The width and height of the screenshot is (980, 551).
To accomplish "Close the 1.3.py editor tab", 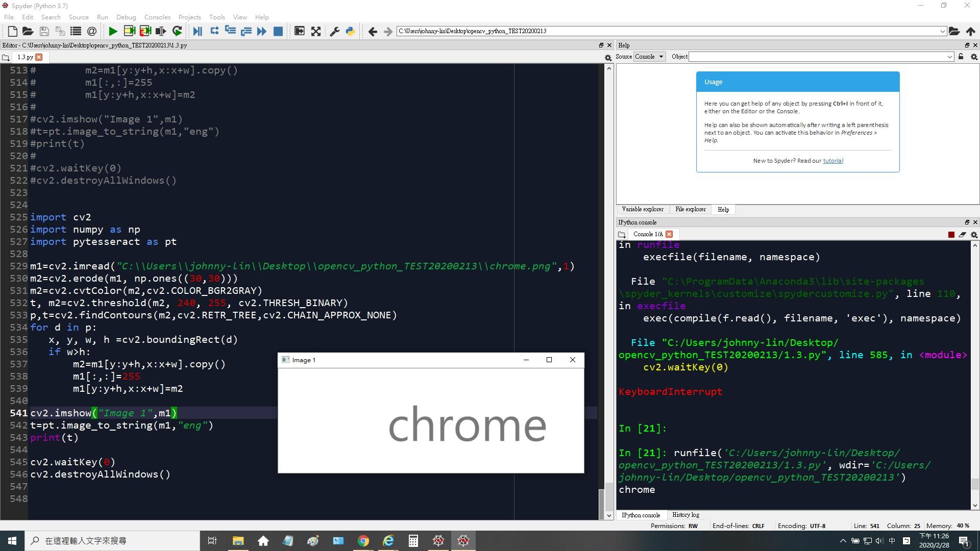I will 39,57.
